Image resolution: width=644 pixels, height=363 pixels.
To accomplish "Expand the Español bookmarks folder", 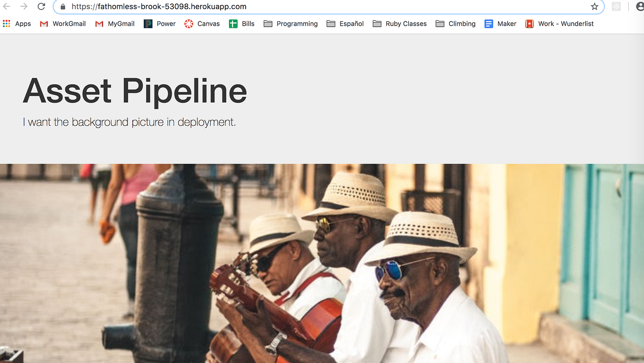I will [345, 24].
